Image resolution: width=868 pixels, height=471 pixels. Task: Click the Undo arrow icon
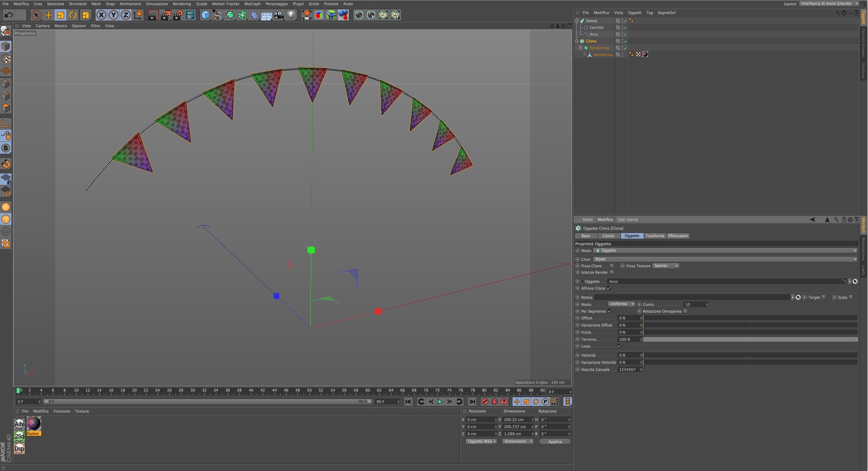click(x=8, y=15)
